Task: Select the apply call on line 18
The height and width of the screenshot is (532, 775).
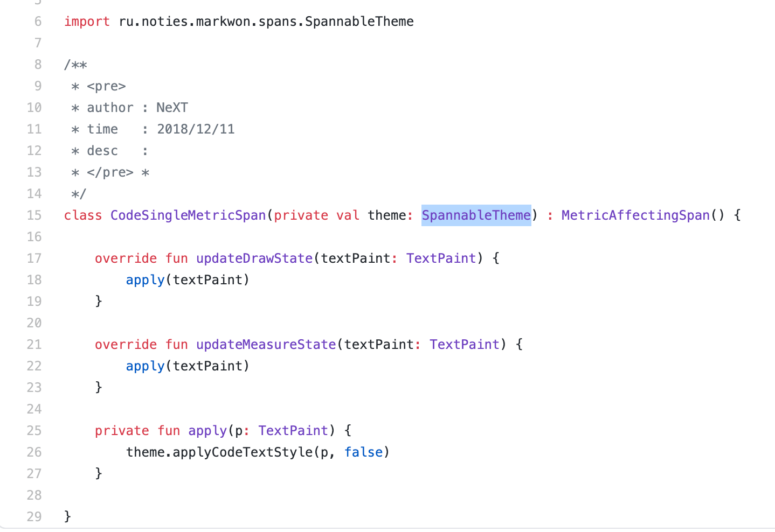Action: point(145,279)
